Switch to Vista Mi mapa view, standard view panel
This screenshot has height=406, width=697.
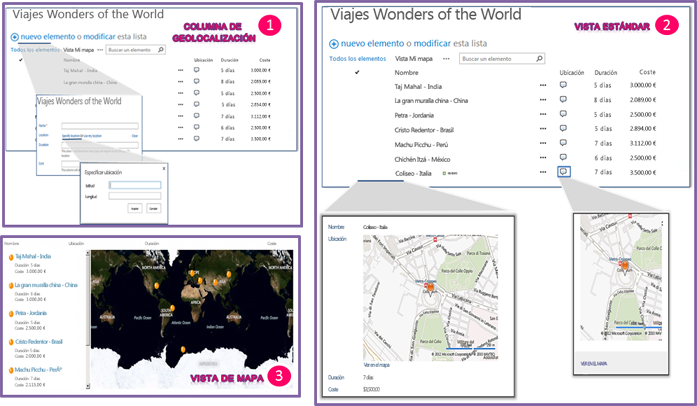point(413,59)
